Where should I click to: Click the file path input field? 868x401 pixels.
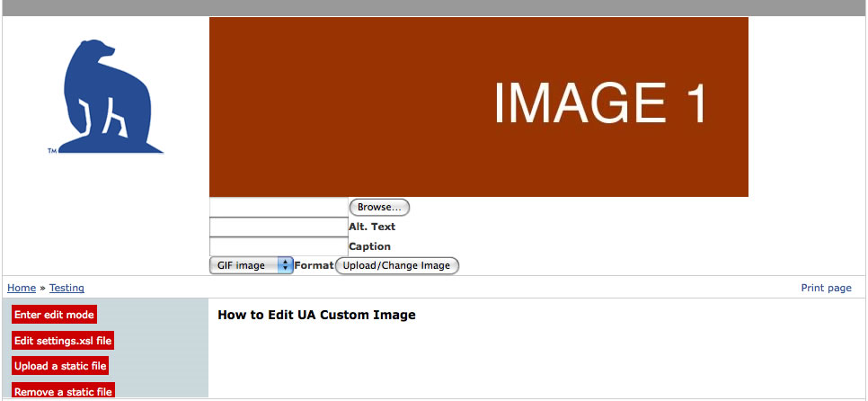279,207
